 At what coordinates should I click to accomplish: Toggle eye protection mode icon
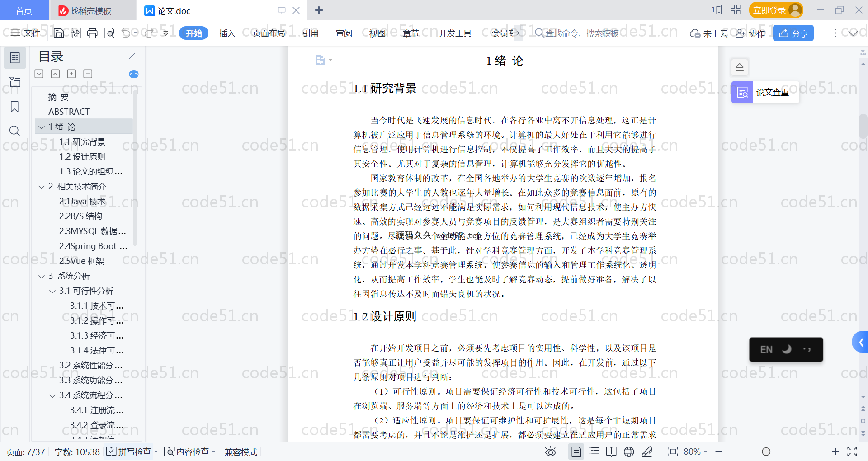pyautogui.click(x=550, y=452)
